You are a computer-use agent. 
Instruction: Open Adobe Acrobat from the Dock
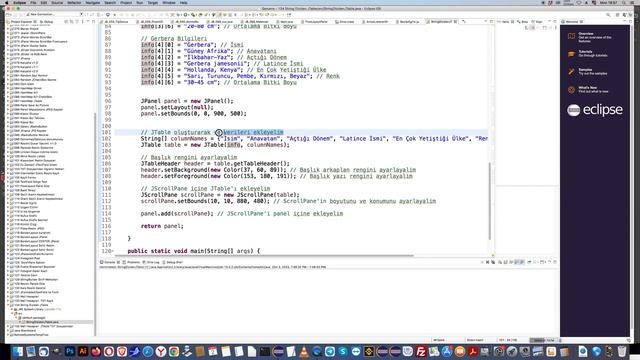tap(473, 351)
